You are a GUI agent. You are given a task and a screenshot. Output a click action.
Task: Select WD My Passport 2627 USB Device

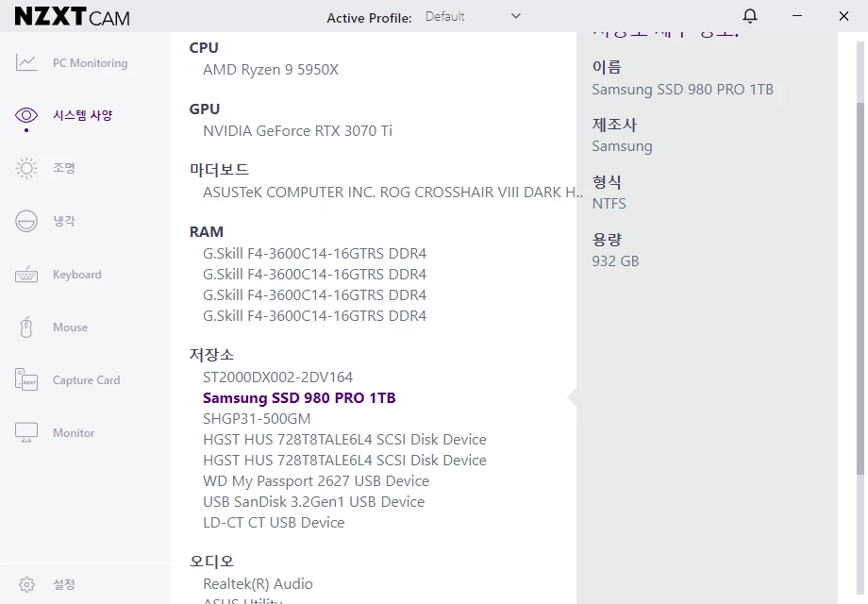(x=315, y=481)
